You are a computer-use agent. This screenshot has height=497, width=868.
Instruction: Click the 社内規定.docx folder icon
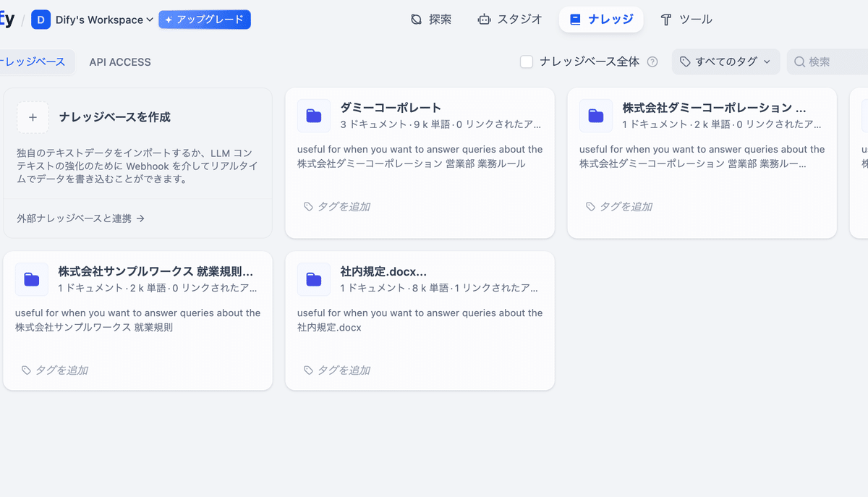click(313, 279)
